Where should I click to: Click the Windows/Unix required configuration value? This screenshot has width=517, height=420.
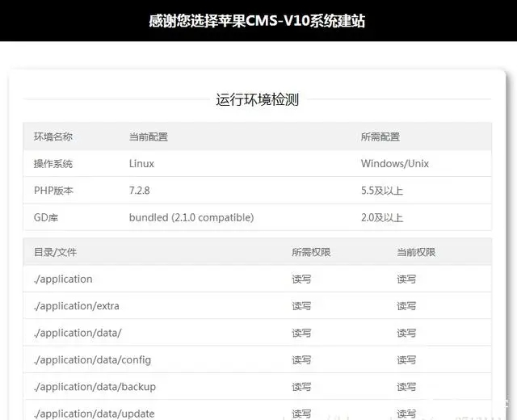pyautogui.click(x=394, y=163)
